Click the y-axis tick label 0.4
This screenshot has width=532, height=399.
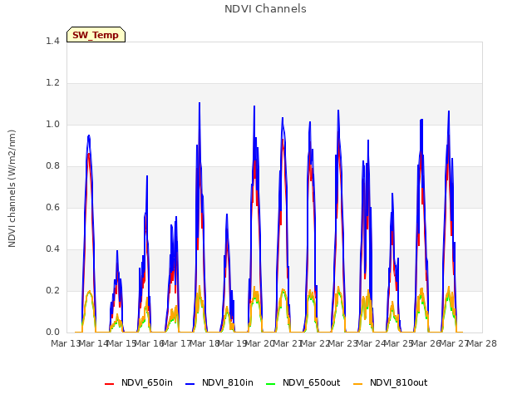click(x=52, y=249)
